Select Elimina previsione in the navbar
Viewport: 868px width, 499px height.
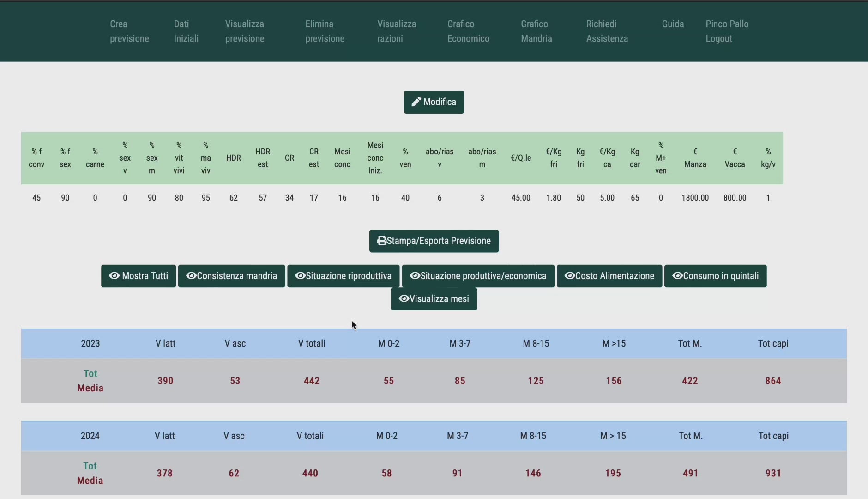pos(325,31)
